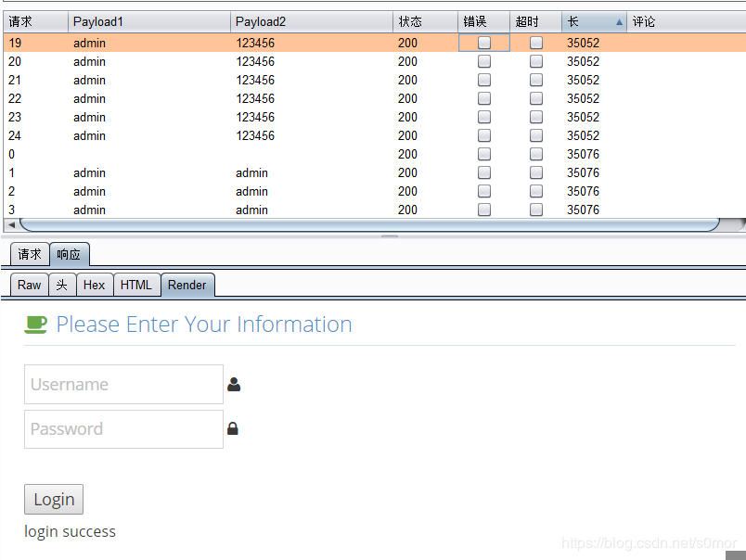746x560 pixels.
Task: Open the Hex response view tab
Action: (95, 285)
